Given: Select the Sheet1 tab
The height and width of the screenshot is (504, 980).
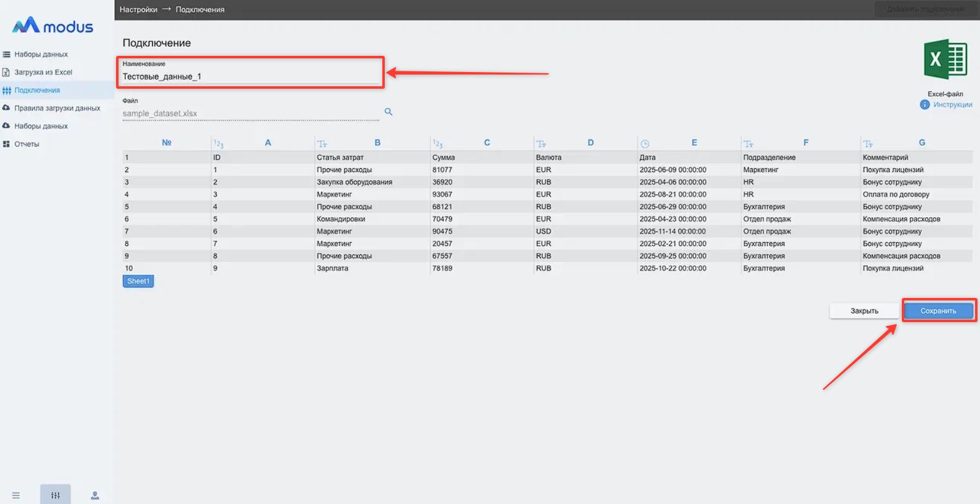Looking at the screenshot, I should click(138, 281).
